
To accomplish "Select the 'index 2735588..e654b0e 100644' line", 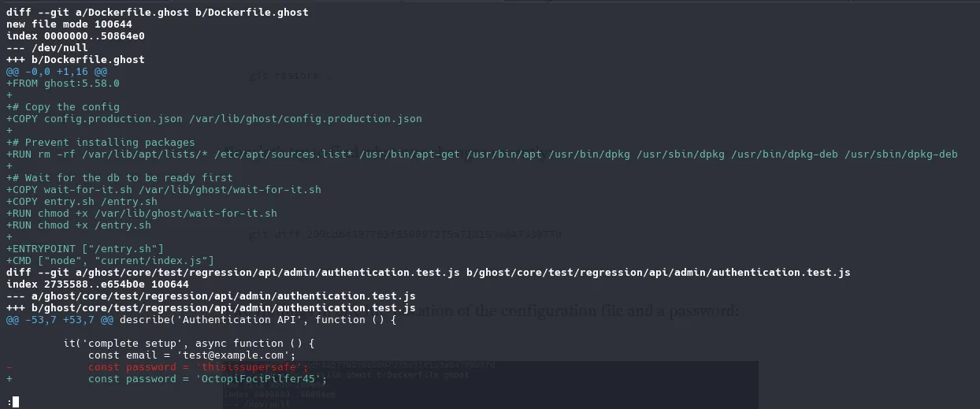I will [98, 284].
